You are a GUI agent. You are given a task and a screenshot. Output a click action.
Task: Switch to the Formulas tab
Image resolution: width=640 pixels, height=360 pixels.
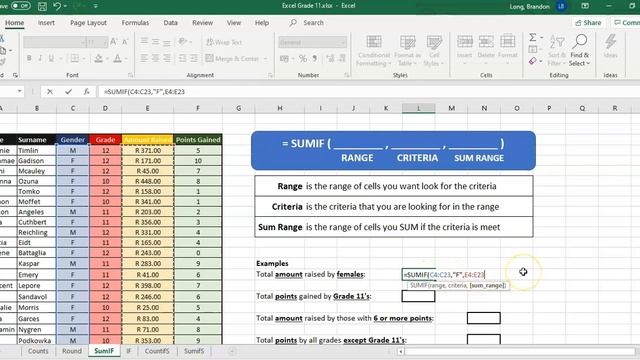coord(135,23)
